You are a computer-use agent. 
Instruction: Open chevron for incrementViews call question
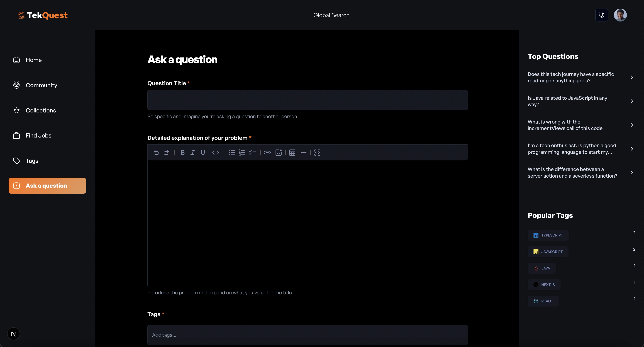[632, 125]
